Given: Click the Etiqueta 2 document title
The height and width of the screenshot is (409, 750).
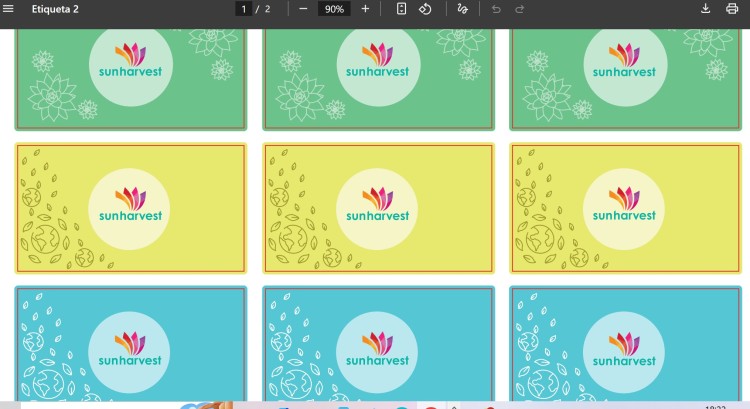Looking at the screenshot, I should coord(55,9).
